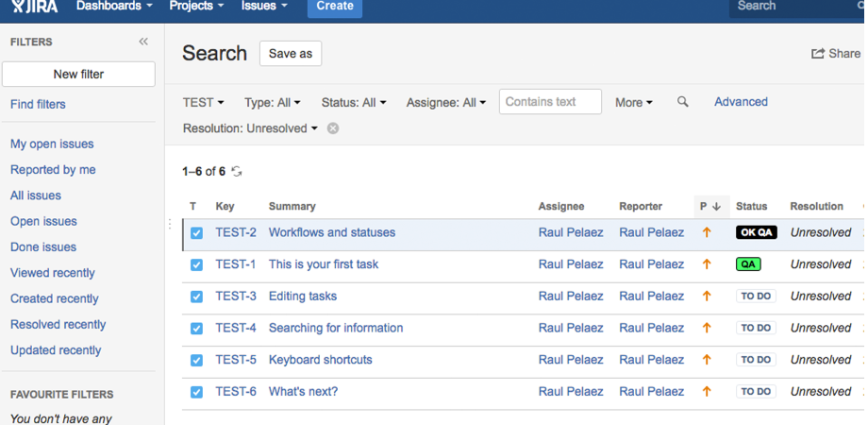868x425 pixels.
Task: Collapse the Filters sidebar panel
Action: click(x=143, y=42)
